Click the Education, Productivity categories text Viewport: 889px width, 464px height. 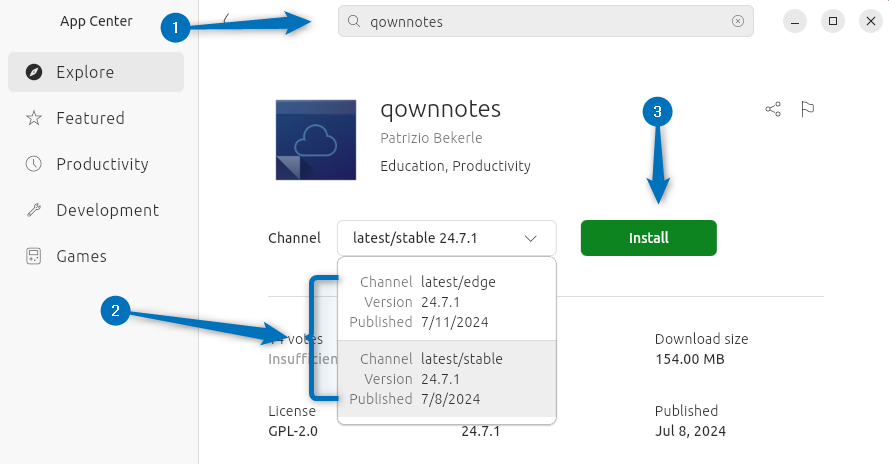point(455,166)
